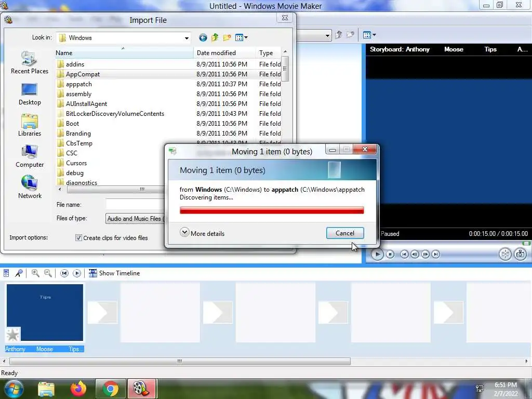Click the File name input field
The image size is (532, 399).
(135, 204)
